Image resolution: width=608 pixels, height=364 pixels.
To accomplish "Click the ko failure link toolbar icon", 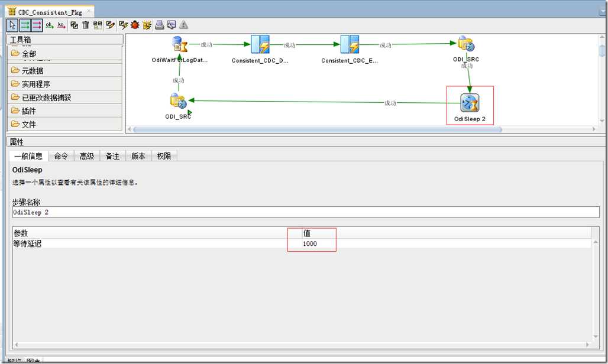I will point(62,25).
